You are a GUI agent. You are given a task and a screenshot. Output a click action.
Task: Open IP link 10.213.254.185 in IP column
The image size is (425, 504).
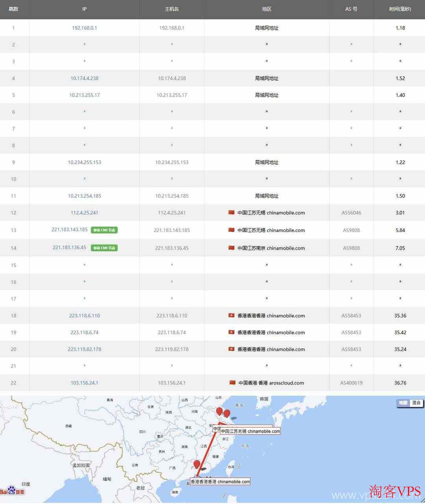[x=84, y=196]
